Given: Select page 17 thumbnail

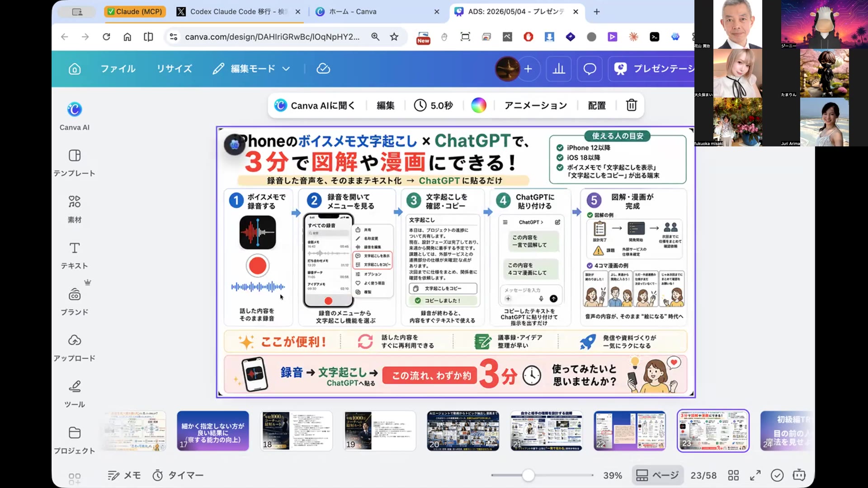Looking at the screenshot, I should [x=213, y=431].
